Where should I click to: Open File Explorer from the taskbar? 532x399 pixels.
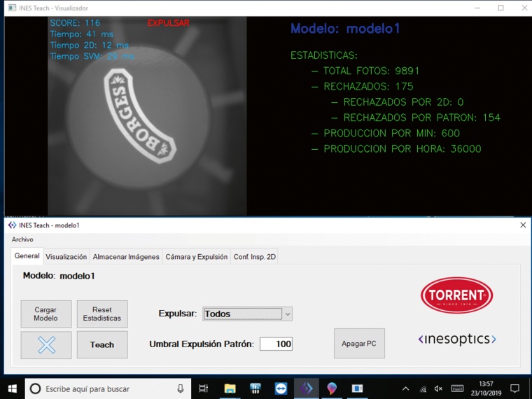(230, 388)
